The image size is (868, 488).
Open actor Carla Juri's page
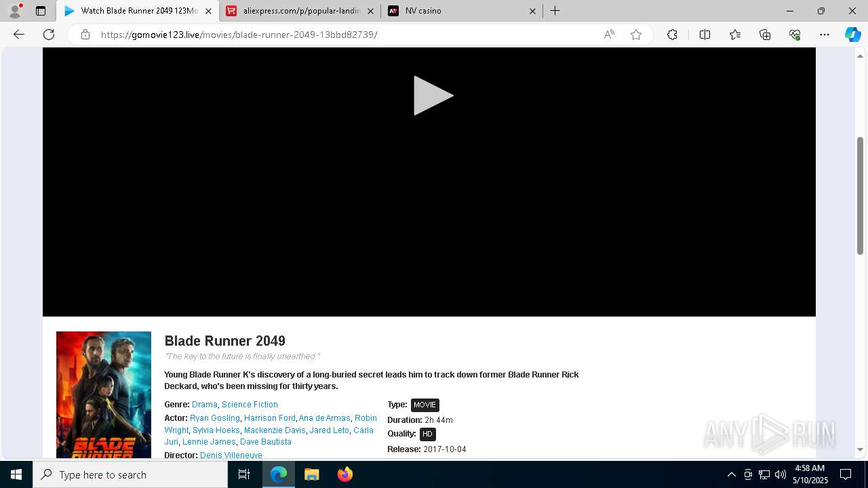click(x=363, y=430)
